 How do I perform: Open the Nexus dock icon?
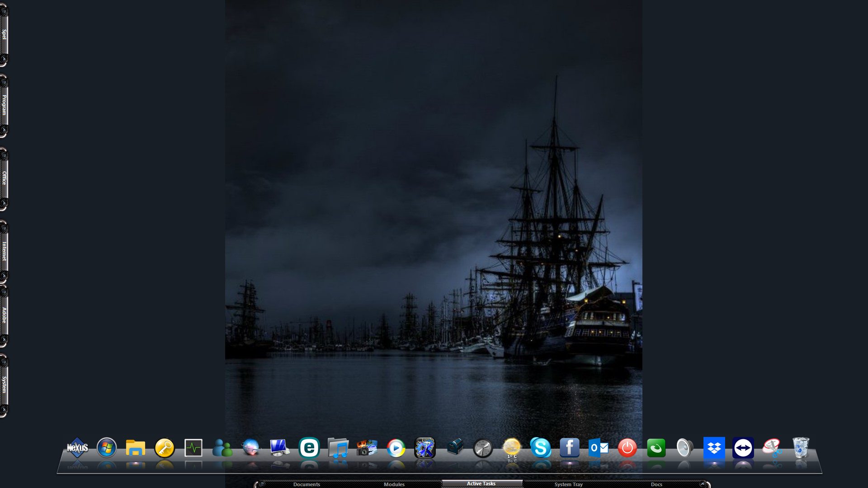tap(77, 448)
